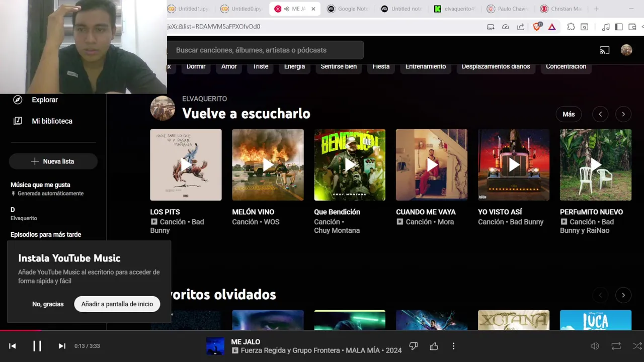Select the Amor mood chip
Screen dimensions: 644x362
229,66
